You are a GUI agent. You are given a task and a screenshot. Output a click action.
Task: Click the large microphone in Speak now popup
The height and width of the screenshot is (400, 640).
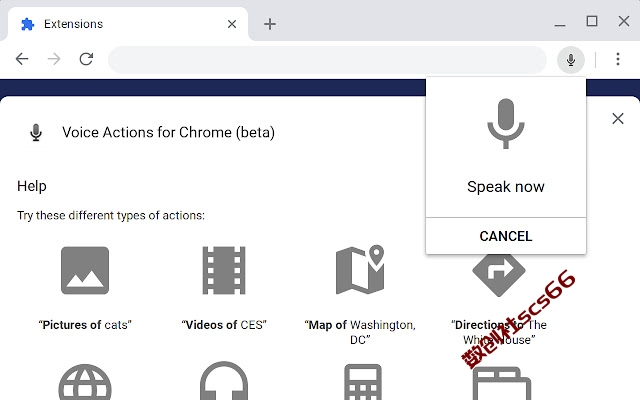coord(506,123)
